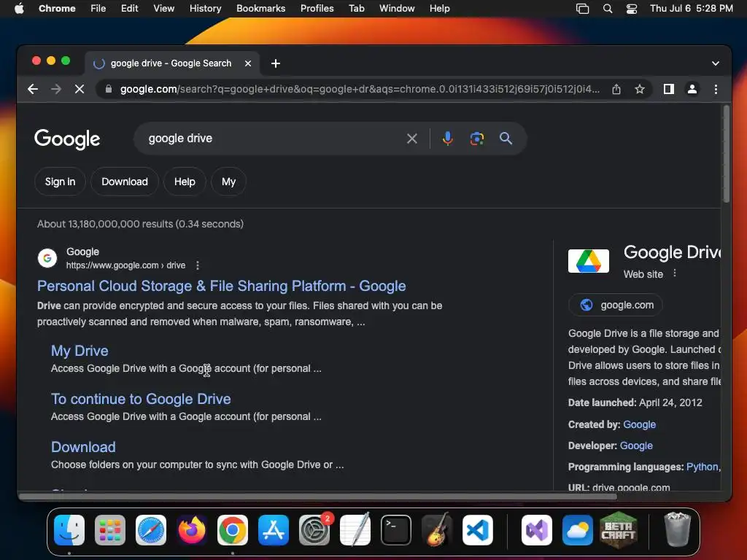Stop loading the page
Image resolution: width=747 pixels, height=560 pixels.
pos(80,89)
